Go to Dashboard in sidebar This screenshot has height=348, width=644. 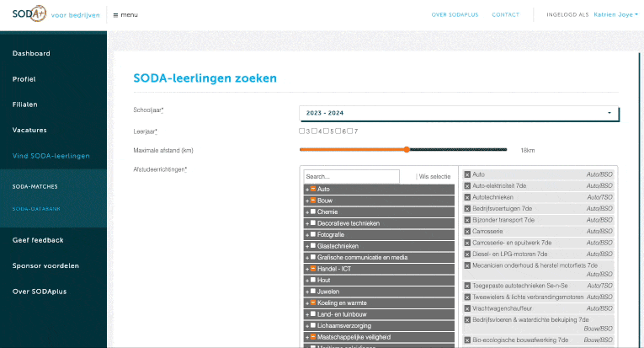[x=31, y=54]
